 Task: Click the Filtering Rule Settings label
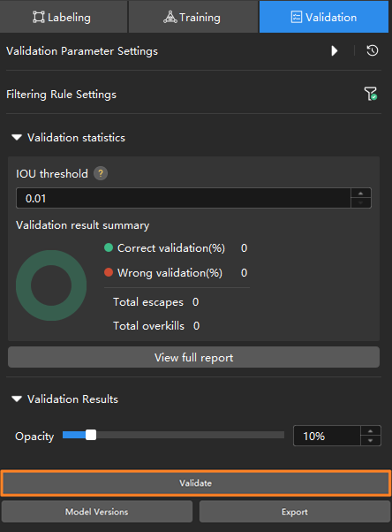pos(62,95)
